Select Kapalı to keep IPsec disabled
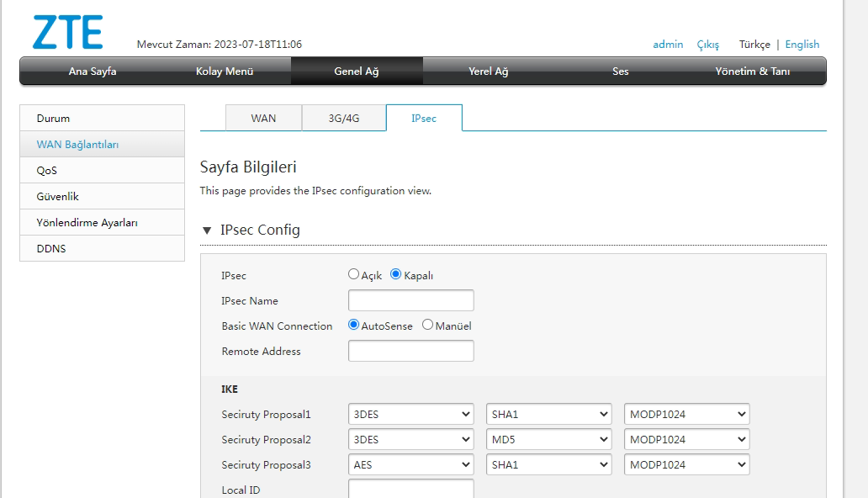The height and width of the screenshot is (498, 868). coord(395,273)
